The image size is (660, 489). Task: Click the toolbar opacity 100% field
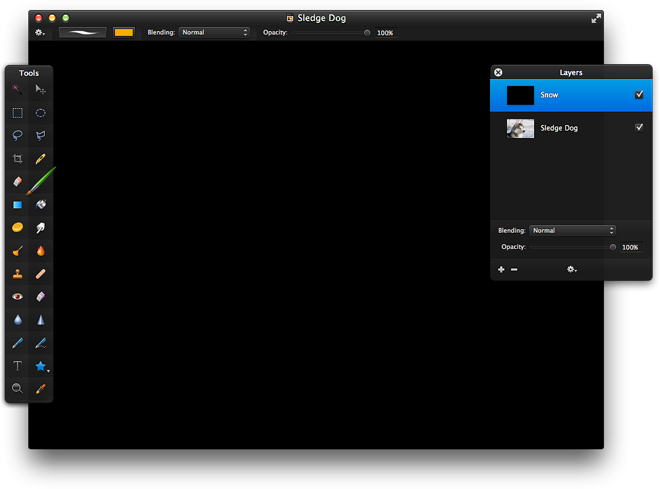386,33
